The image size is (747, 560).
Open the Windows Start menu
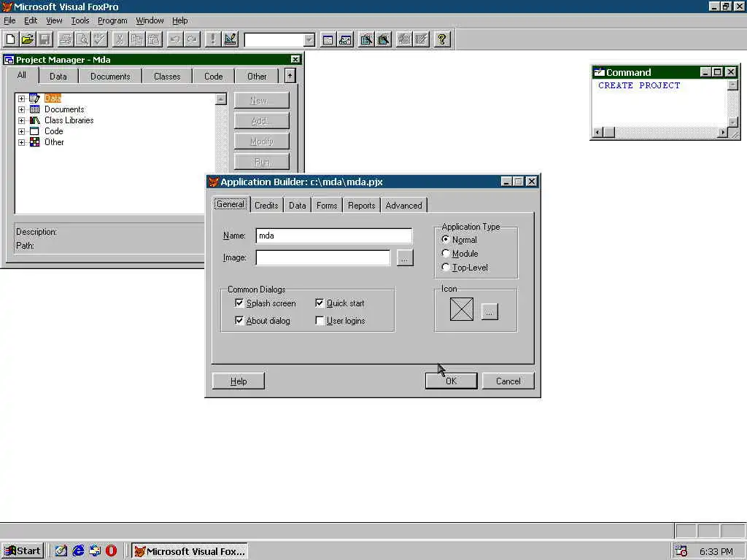[x=23, y=551]
